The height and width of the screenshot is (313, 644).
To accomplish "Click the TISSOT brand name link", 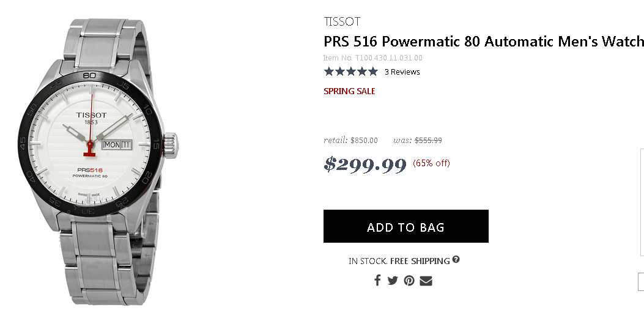I will tap(342, 22).
